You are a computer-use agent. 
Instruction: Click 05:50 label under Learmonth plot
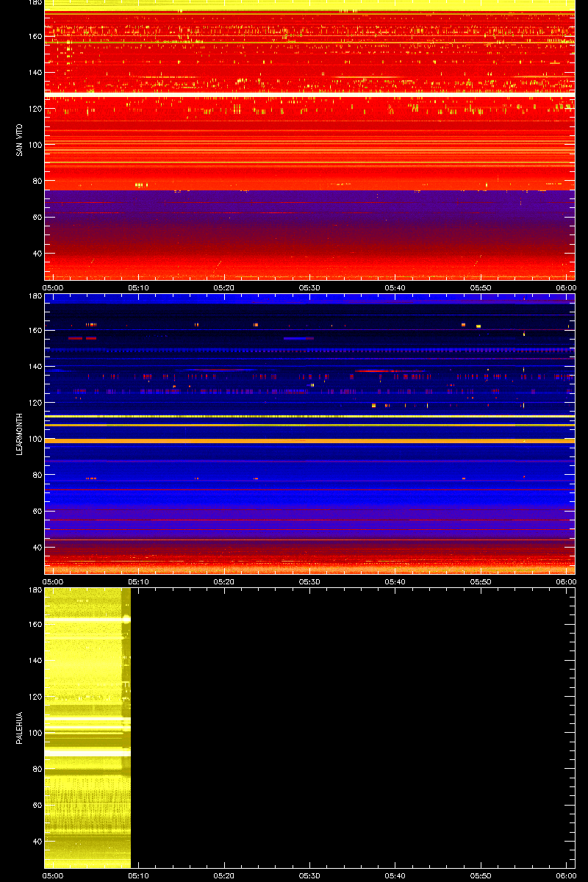[x=481, y=581]
